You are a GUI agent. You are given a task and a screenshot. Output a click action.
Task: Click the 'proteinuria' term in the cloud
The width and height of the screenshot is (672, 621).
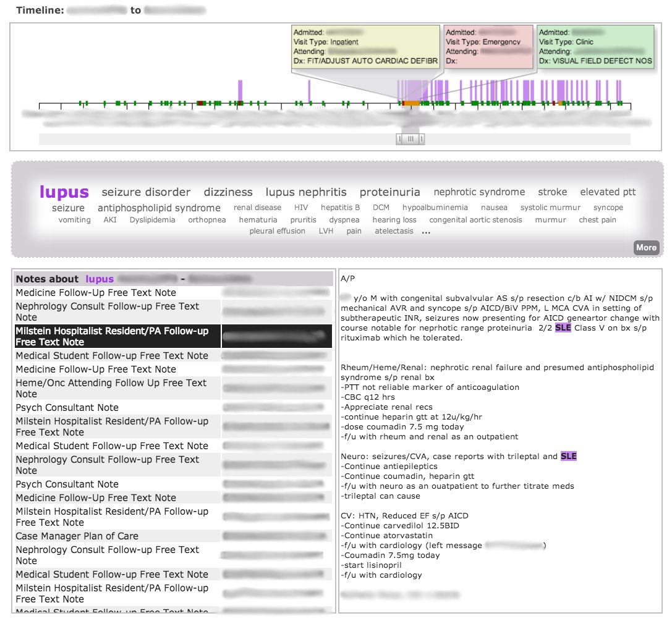(x=389, y=192)
